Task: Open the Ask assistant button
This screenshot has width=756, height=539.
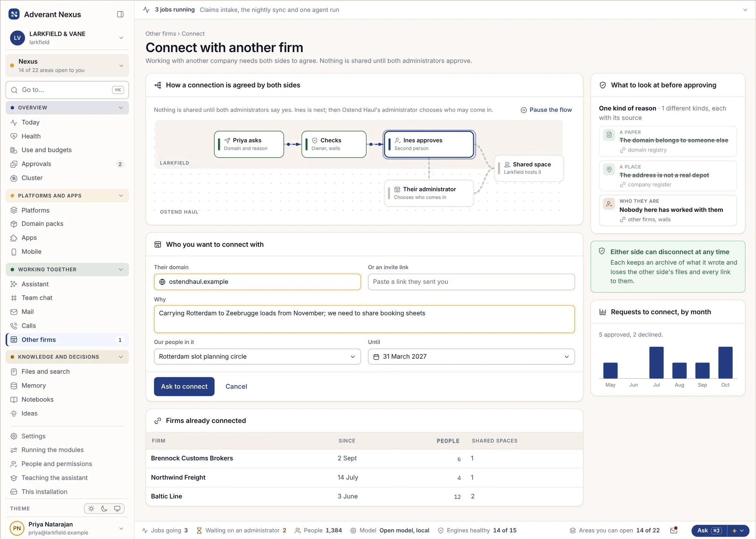Action: click(x=708, y=530)
